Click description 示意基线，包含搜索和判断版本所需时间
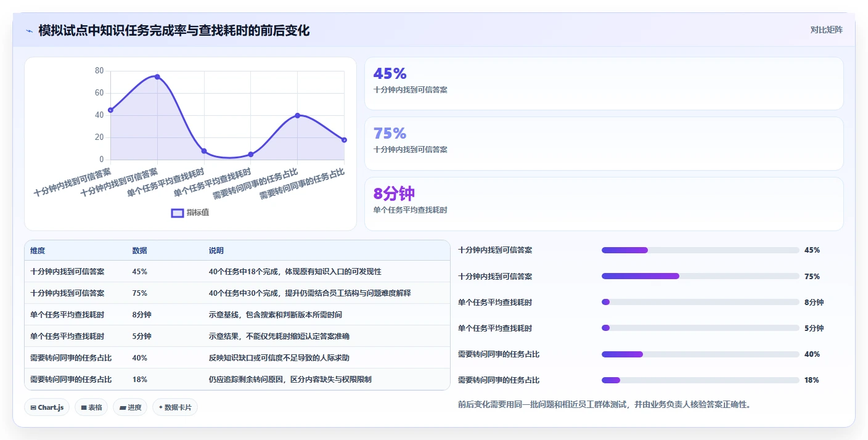 click(275, 315)
